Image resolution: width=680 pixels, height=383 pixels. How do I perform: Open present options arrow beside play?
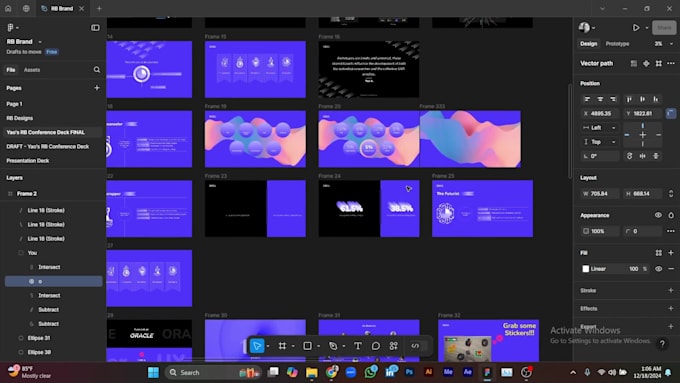coord(647,28)
